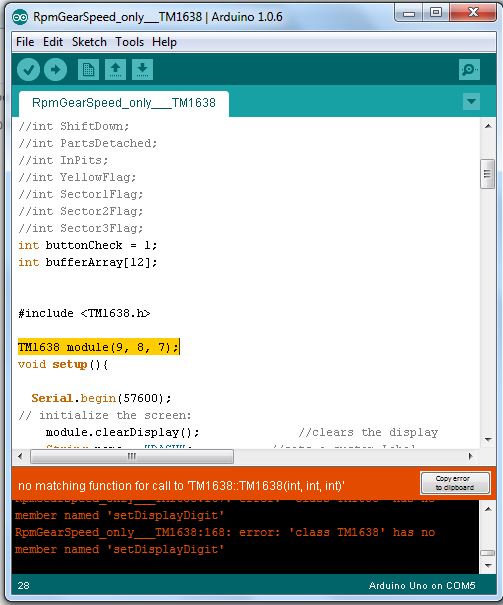503x605 pixels.
Task: Click the Upload arrow button
Action: (x=55, y=70)
